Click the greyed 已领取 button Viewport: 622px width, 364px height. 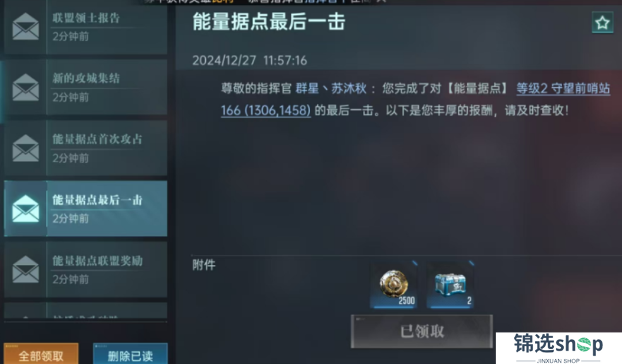(x=422, y=332)
